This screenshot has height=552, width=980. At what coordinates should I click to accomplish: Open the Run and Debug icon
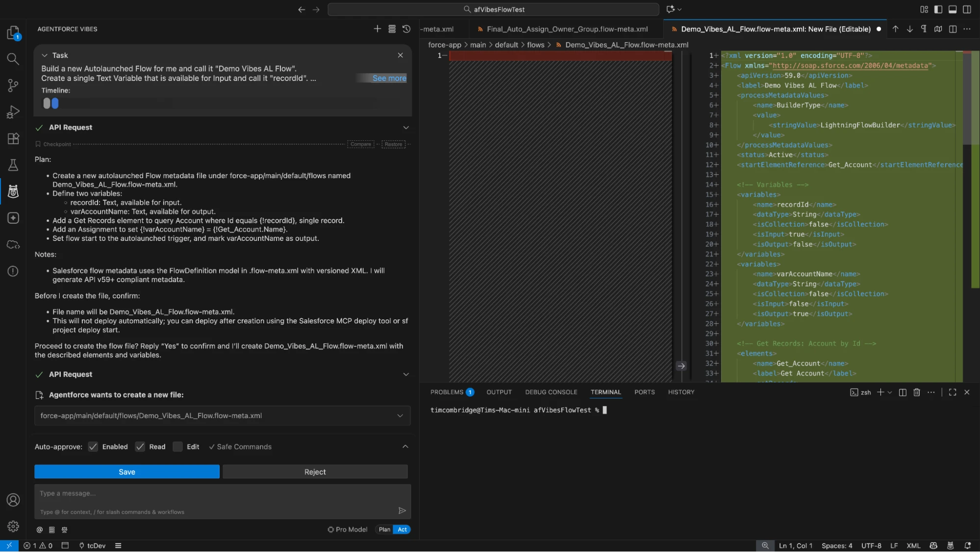[x=13, y=112]
